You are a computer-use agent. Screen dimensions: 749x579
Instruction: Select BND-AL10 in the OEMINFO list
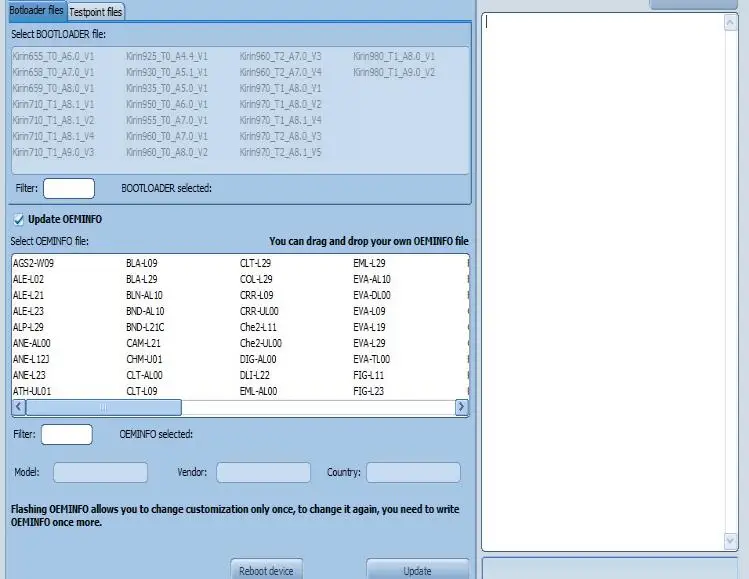pyautogui.click(x=145, y=311)
